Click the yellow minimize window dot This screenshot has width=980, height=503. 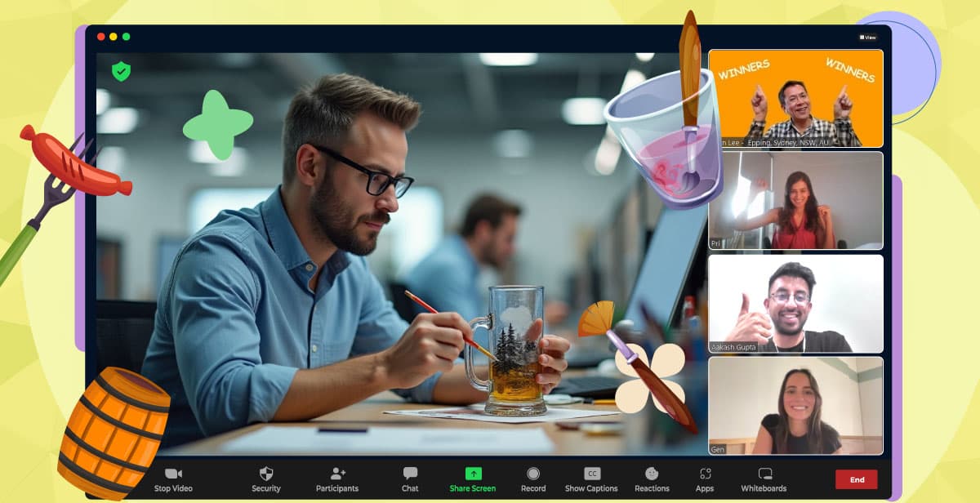click(114, 37)
